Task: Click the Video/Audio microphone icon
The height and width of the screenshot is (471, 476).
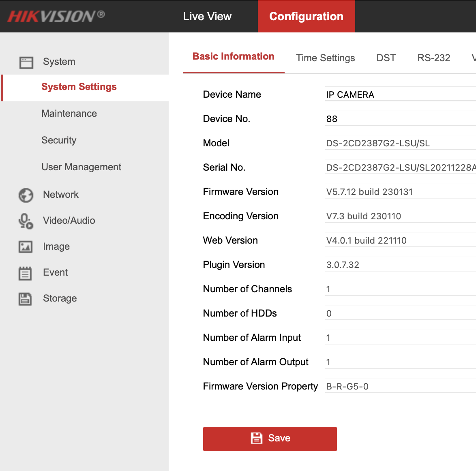Action: (26, 221)
